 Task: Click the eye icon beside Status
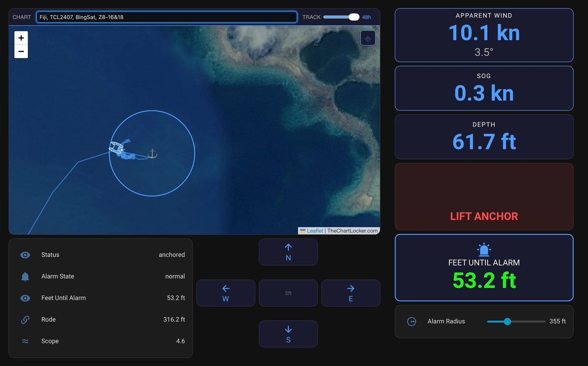pyautogui.click(x=25, y=255)
